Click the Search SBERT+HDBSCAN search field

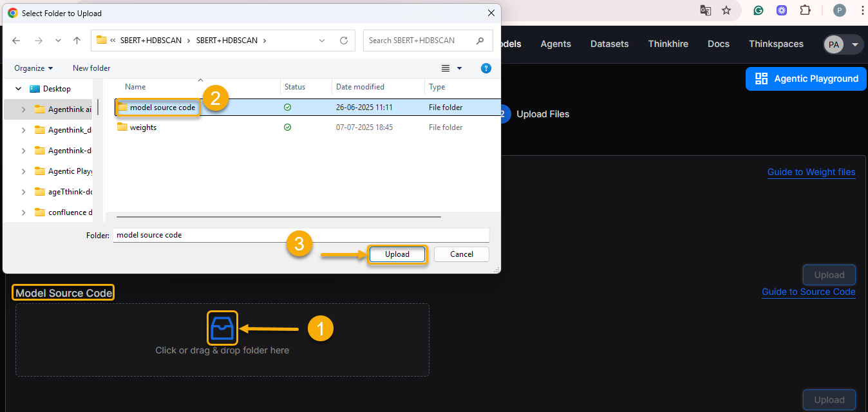[x=420, y=41]
